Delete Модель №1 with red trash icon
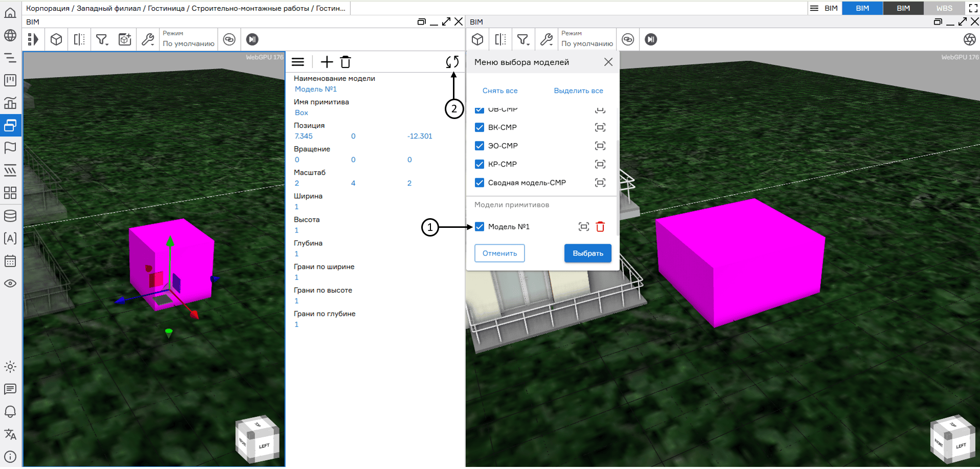Image resolution: width=980 pixels, height=469 pixels. point(600,227)
